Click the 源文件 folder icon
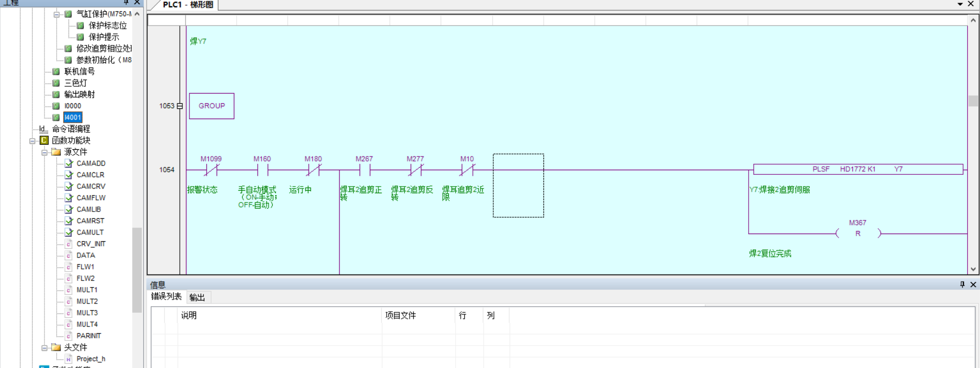Image resolution: width=980 pixels, height=368 pixels. tap(56, 152)
